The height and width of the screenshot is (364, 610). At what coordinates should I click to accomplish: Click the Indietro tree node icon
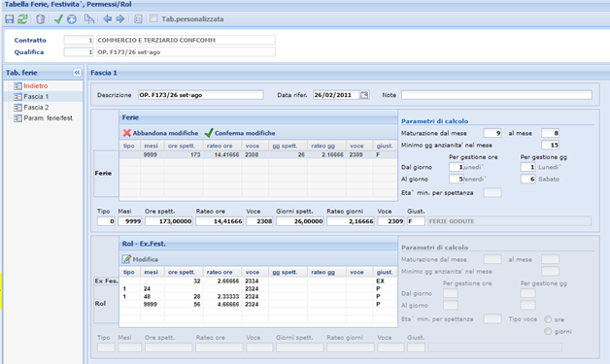pos(17,86)
